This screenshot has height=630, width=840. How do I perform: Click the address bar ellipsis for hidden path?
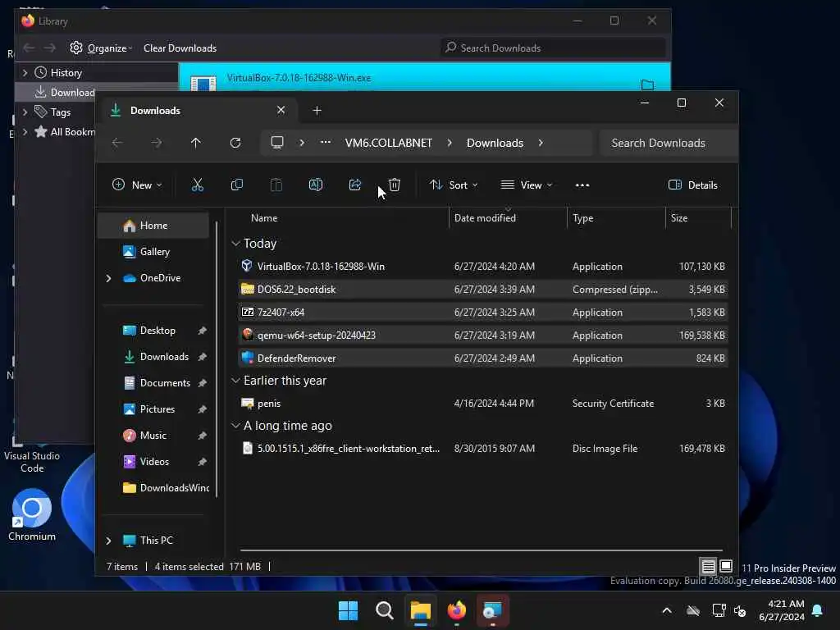click(325, 143)
